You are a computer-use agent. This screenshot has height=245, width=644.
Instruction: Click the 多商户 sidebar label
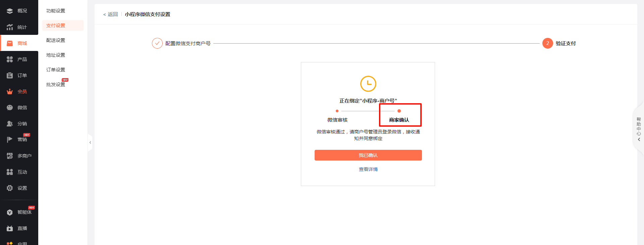(x=24, y=156)
